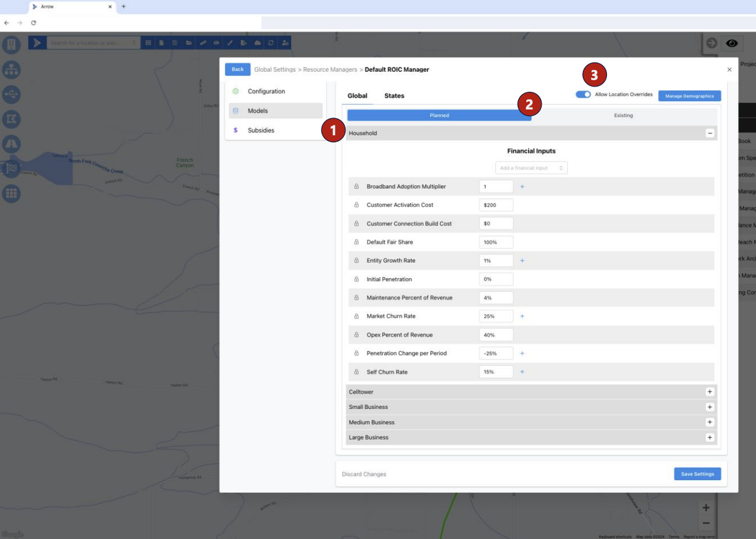Select the brush tool in toolbar
The width and height of the screenshot is (756, 539).
tap(230, 43)
